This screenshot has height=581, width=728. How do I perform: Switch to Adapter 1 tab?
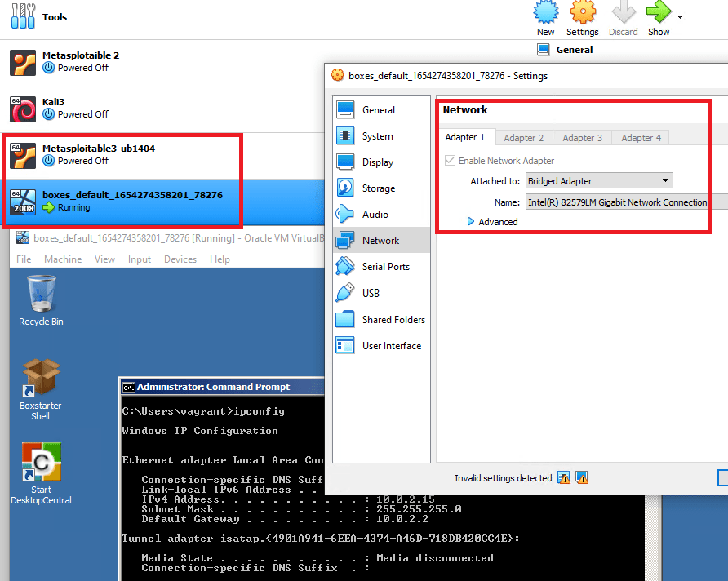click(466, 137)
